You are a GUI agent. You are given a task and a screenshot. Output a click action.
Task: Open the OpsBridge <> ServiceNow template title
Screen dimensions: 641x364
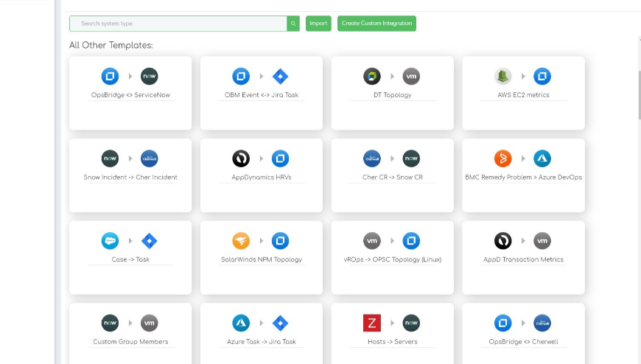click(130, 95)
